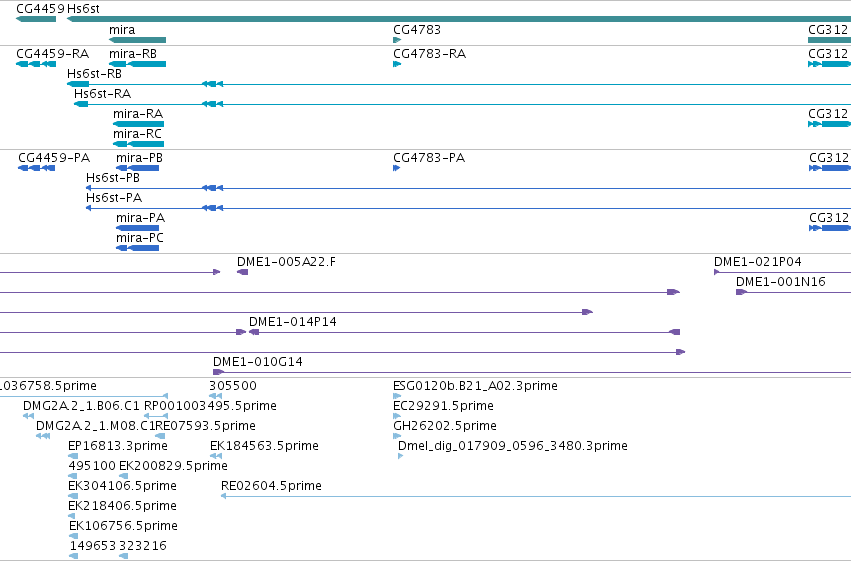
Task: Select the DME1-010G14 clone start arrow
Action: point(218,372)
